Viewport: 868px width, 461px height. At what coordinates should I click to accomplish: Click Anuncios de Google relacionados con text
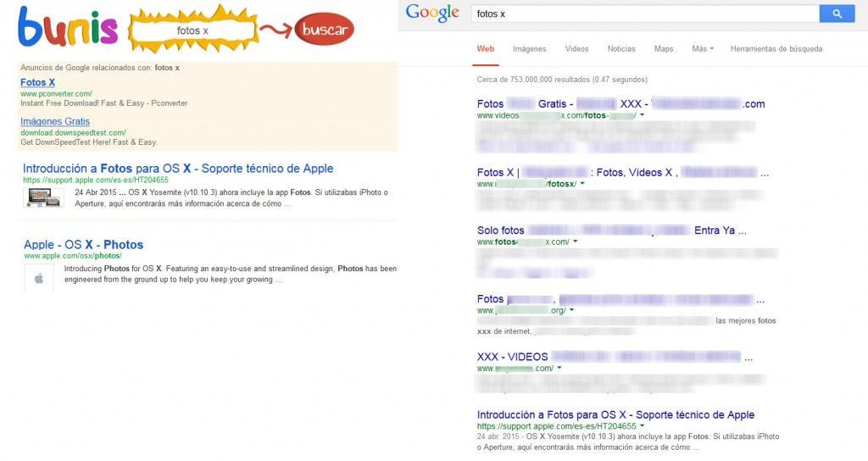coord(100,68)
